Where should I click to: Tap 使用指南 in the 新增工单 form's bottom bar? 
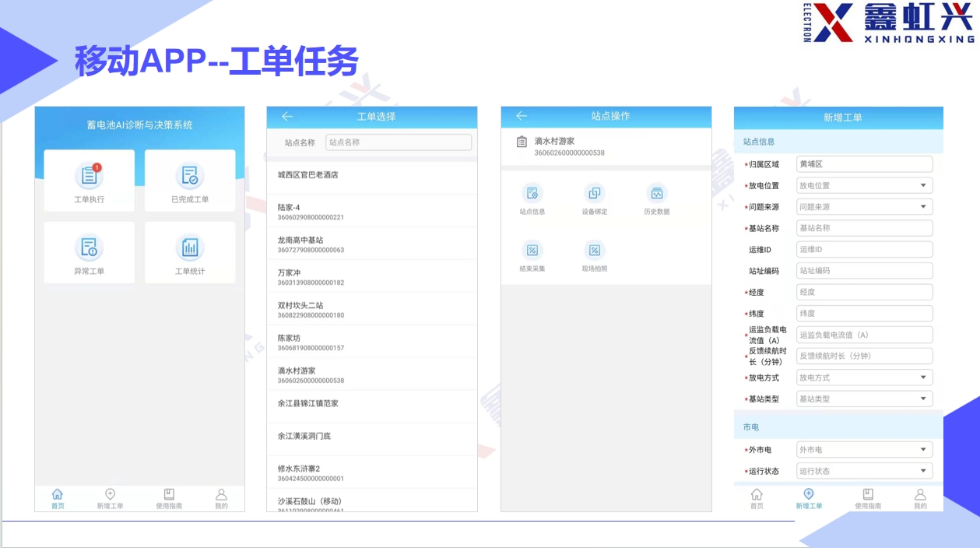pyautogui.click(x=868, y=499)
